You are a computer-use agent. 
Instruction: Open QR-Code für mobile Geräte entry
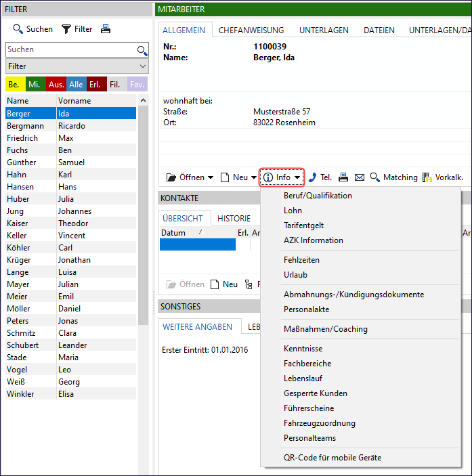[361, 458]
